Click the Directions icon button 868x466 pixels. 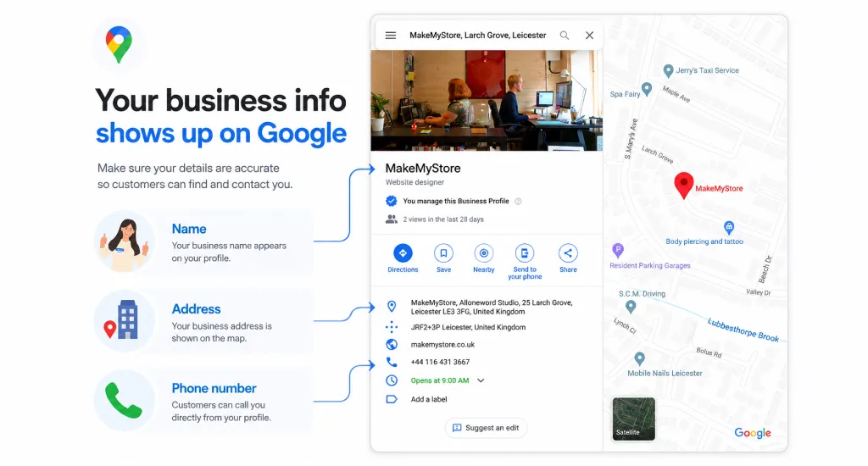(x=403, y=253)
